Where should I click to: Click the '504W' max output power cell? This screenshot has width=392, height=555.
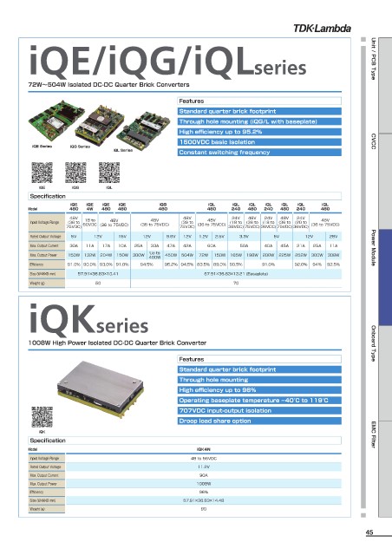[187, 255]
